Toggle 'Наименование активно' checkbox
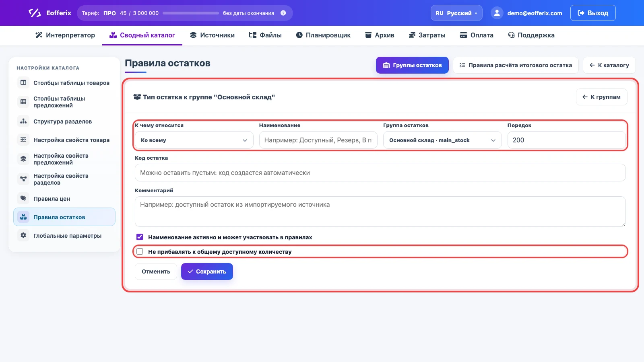Viewport: 644px width, 362px height. click(x=140, y=237)
